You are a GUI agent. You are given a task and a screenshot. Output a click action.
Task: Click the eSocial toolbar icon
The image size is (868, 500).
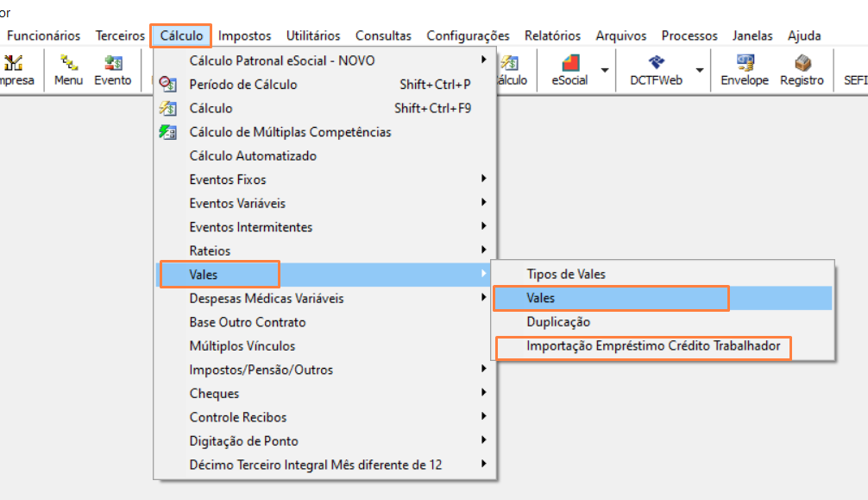569,71
